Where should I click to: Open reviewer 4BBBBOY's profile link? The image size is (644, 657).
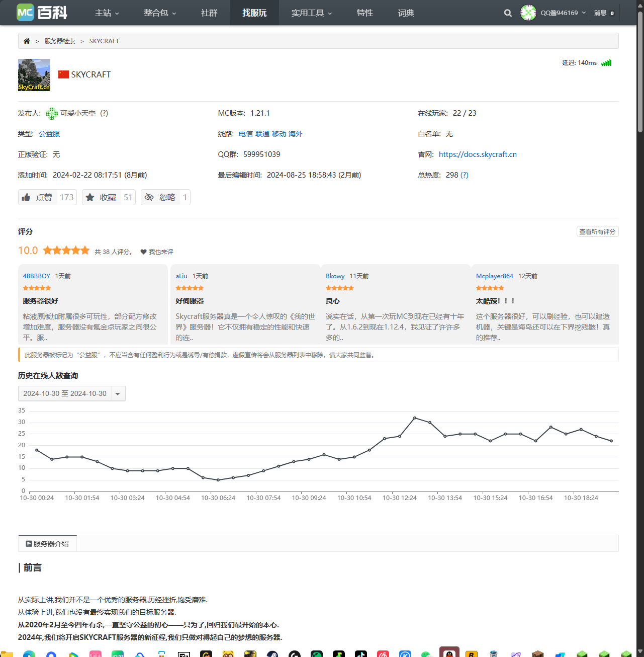(x=37, y=276)
